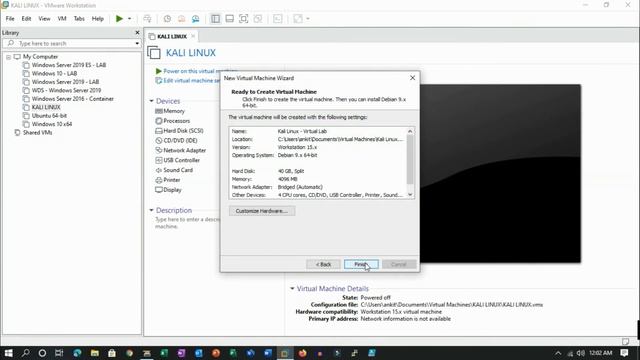Viewport: 640px width, 360px height.
Task: Select Shared VMs in library tree
Action: click(x=38, y=133)
